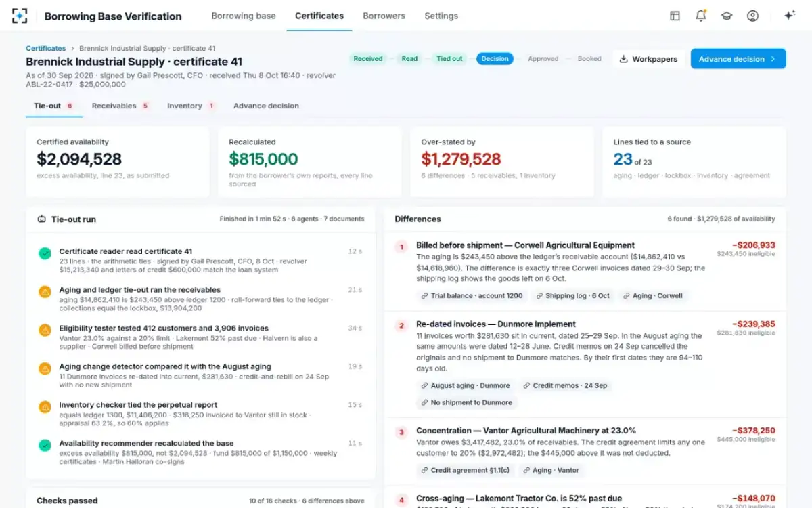Click the Tied out stage pill

tap(449, 59)
